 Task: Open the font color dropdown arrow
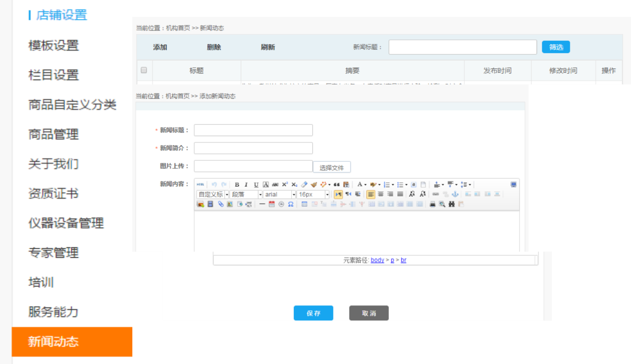(x=365, y=184)
